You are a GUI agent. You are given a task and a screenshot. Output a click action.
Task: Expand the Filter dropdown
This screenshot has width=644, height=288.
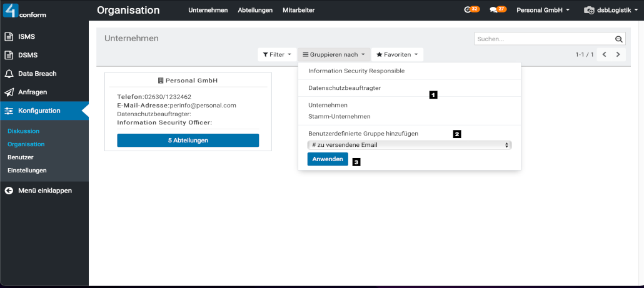(277, 55)
